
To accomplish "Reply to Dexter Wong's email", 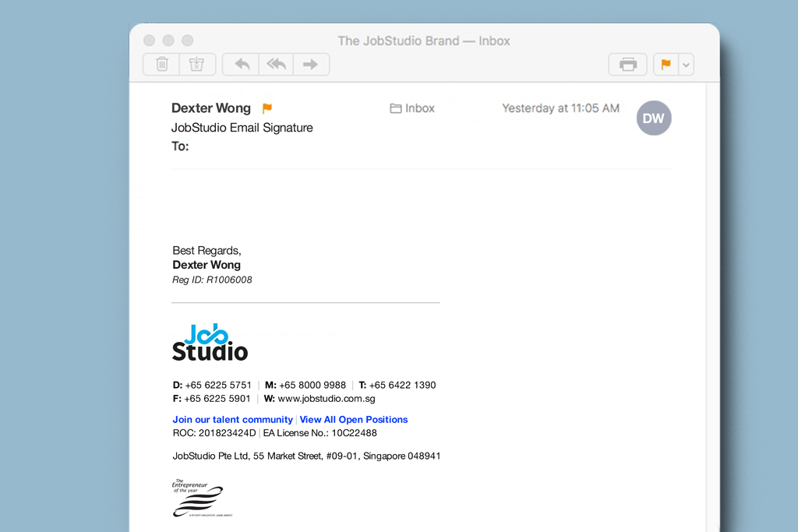I will pos(242,65).
